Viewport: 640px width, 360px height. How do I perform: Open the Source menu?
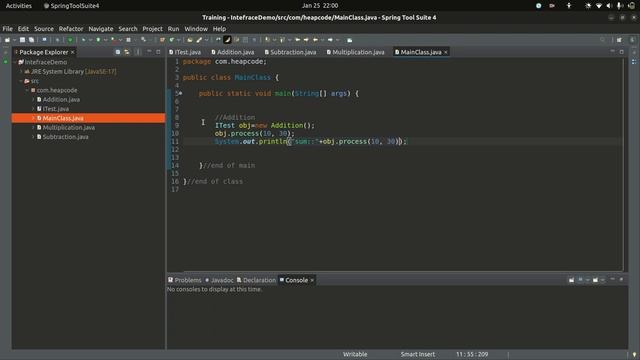44,29
